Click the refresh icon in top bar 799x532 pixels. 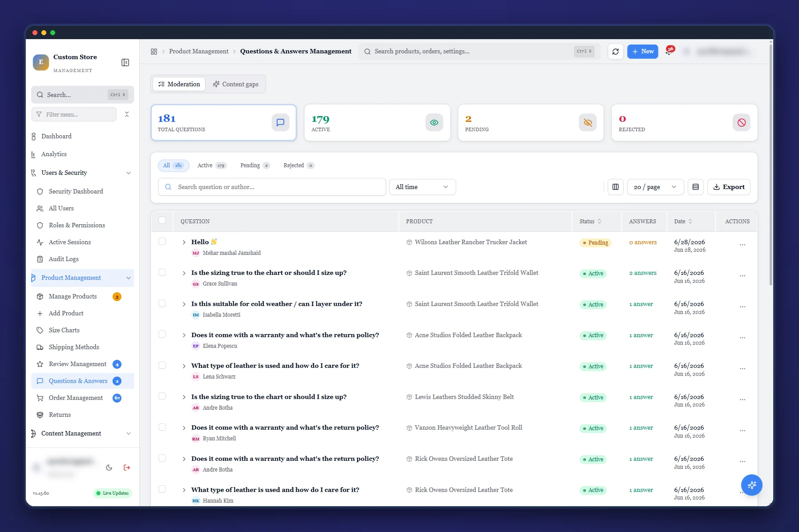click(x=615, y=52)
